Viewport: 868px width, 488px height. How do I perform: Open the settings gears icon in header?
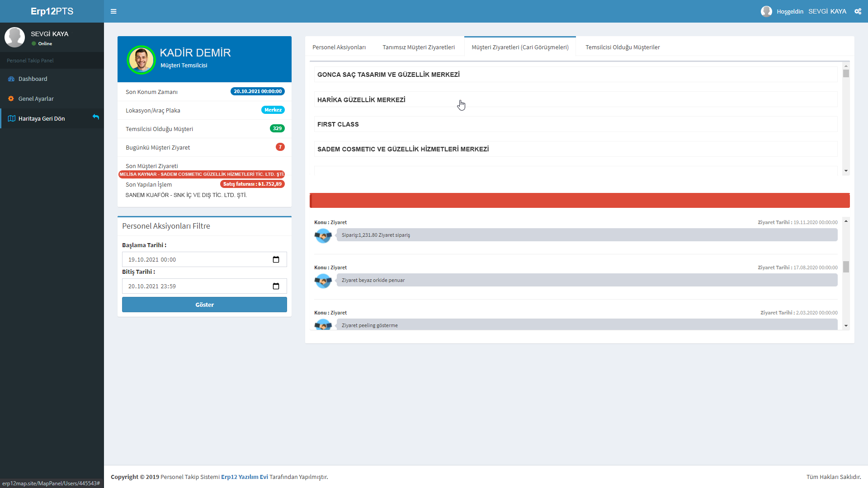coord(858,11)
